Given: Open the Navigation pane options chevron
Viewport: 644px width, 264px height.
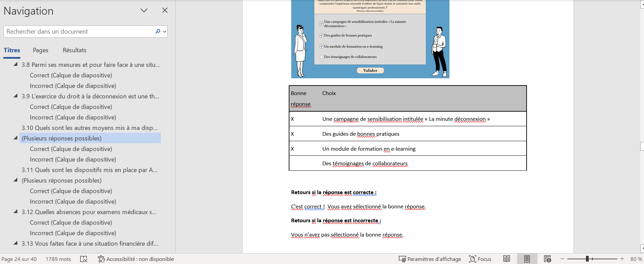Looking at the screenshot, I should tap(144, 11).
